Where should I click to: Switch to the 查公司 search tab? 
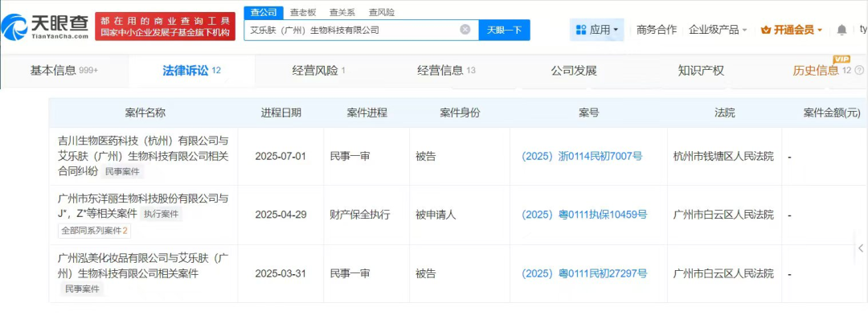click(264, 13)
